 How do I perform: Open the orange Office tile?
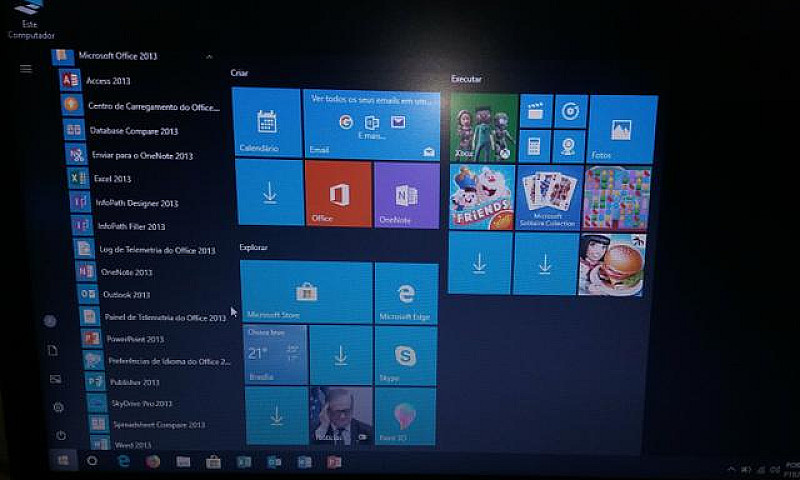point(338,194)
